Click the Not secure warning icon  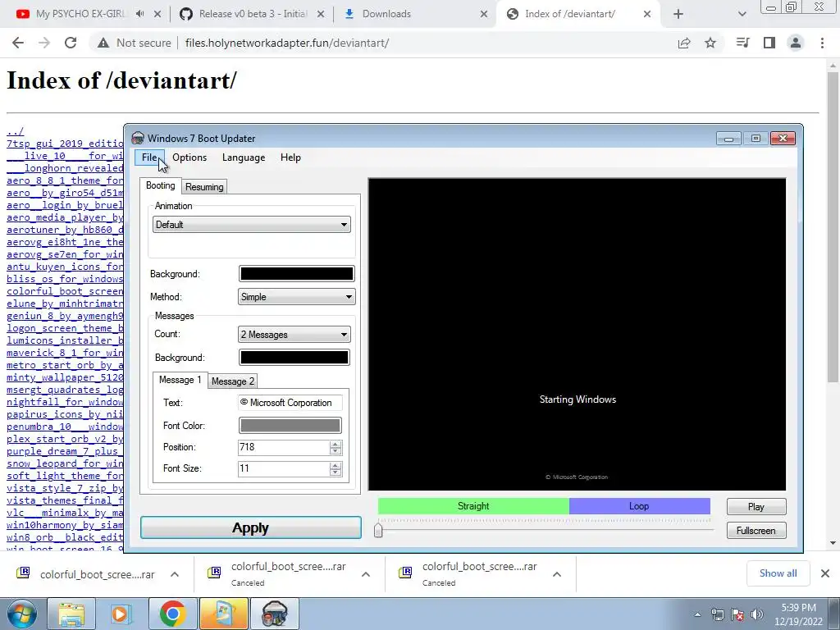(x=103, y=43)
